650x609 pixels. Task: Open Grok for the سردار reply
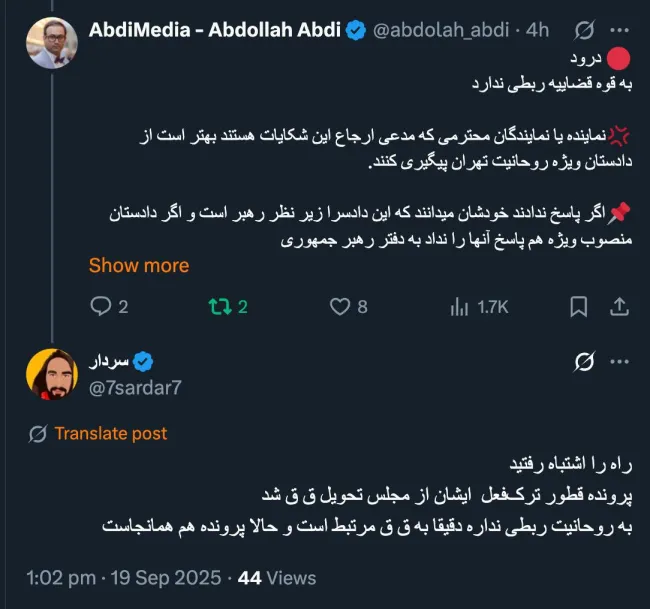pos(588,361)
